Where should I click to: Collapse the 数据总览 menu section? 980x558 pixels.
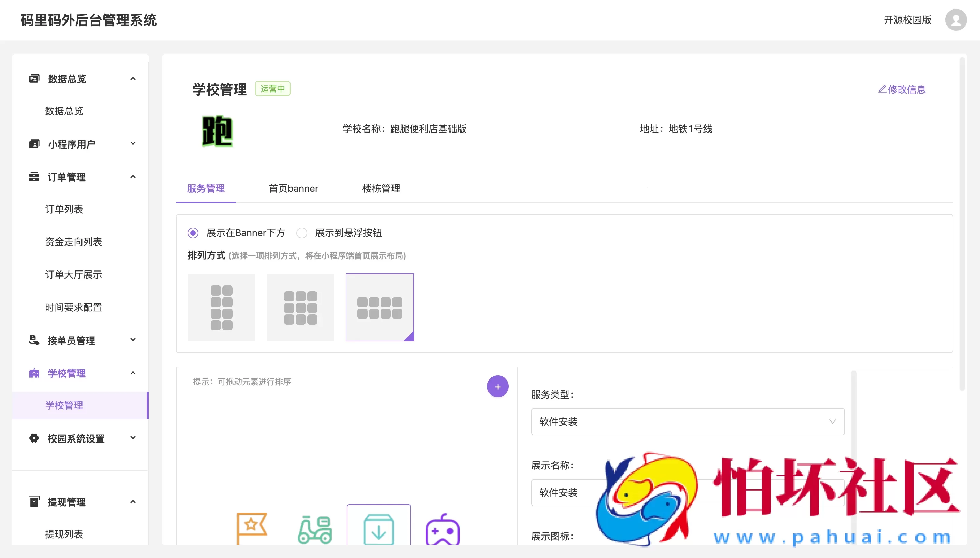pyautogui.click(x=133, y=78)
